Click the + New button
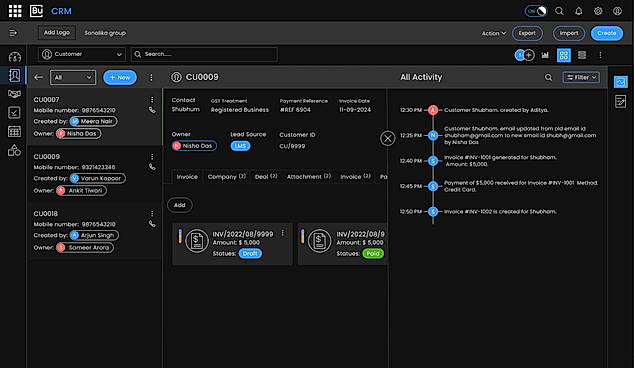The width and height of the screenshot is (635, 368). coord(120,77)
